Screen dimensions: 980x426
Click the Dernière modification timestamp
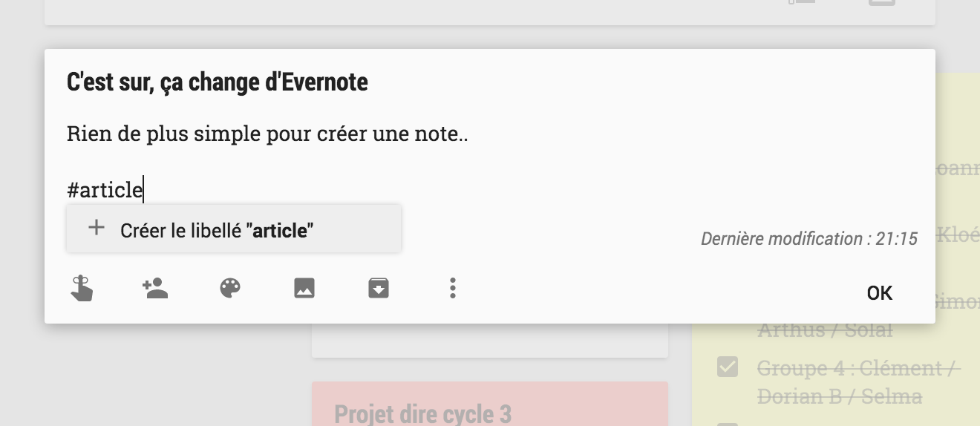[809, 239]
